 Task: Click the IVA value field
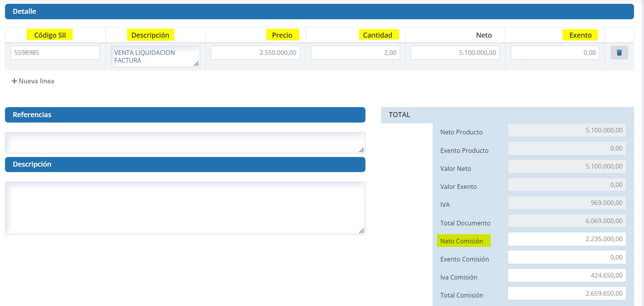pos(566,203)
